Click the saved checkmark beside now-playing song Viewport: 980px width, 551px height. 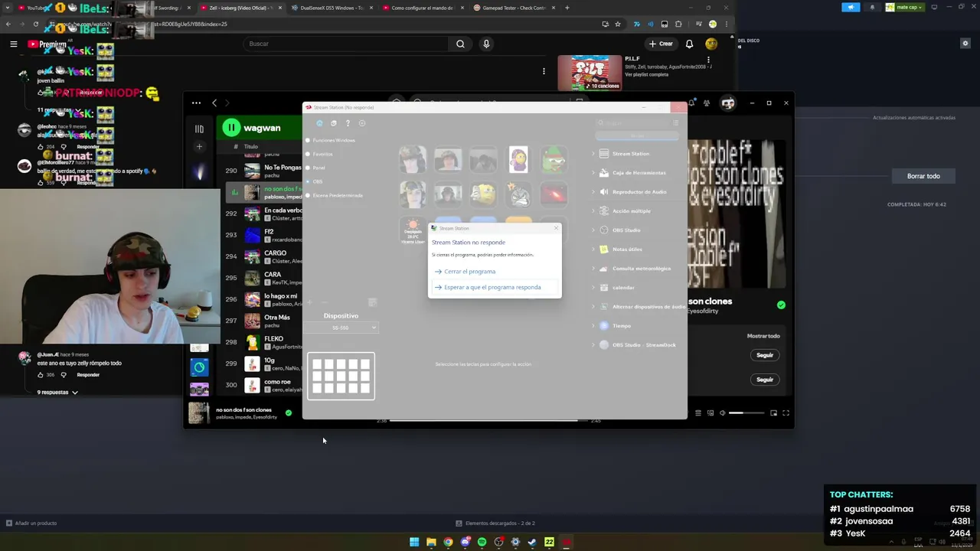[x=289, y=413]
